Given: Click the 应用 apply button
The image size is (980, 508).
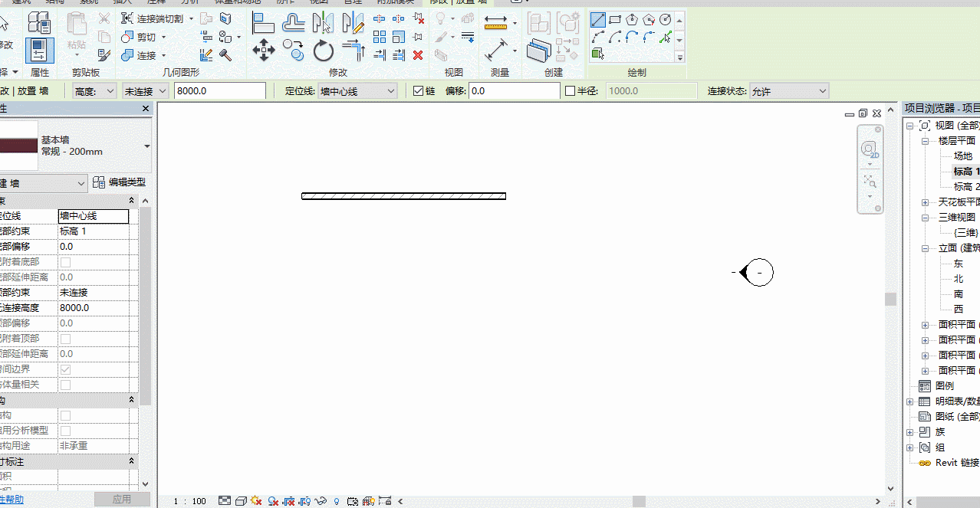Looking at the screenshot, I should [122, 500].
